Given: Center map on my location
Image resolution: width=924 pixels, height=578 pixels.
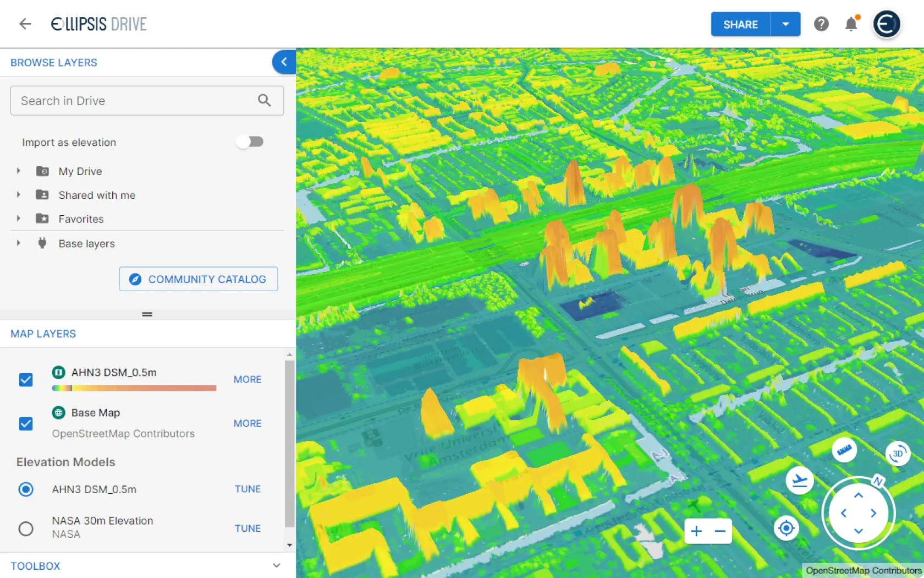Looking at the screenshot, I should (786, 528).
